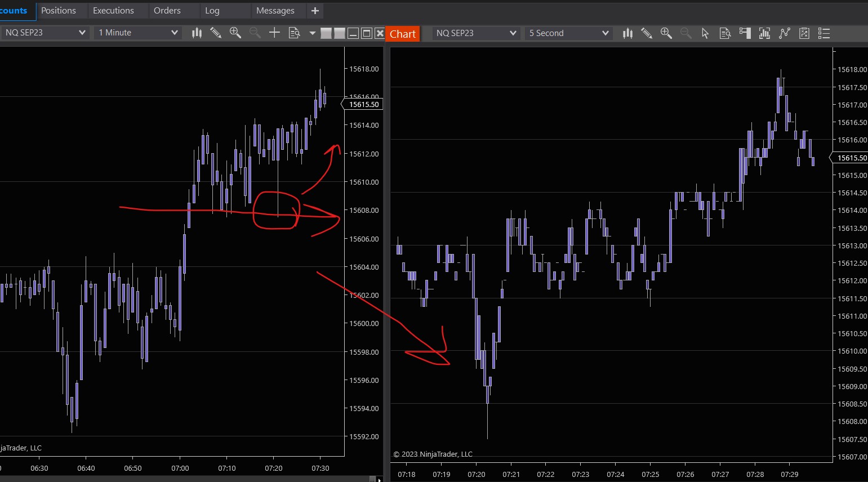
Task: Open drawing tools pencil in 5 Second chart
Action: point(647,34)
